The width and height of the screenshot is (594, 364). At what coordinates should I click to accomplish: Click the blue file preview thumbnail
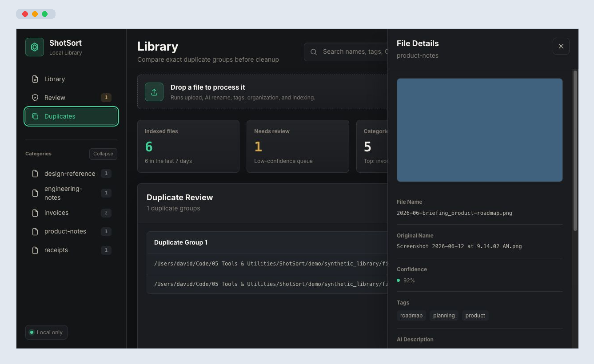coord(479,130)
